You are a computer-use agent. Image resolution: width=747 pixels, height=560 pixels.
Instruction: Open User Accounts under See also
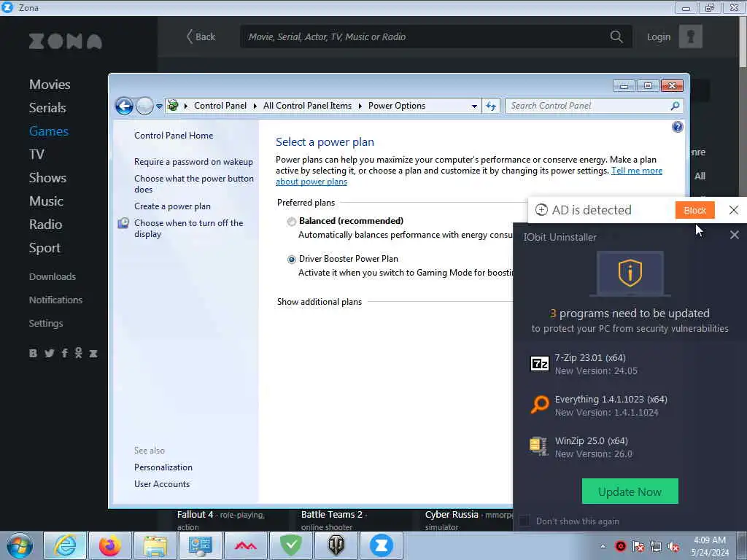tap(161, 484)
